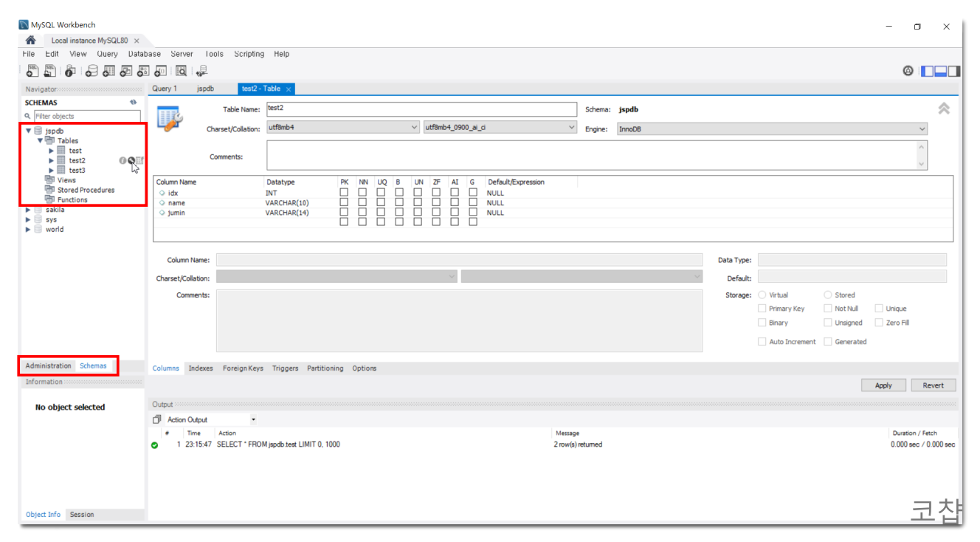Open the Action Output dropdown
The height and width of the screenshot is (542, 980).
click(210, 419)
